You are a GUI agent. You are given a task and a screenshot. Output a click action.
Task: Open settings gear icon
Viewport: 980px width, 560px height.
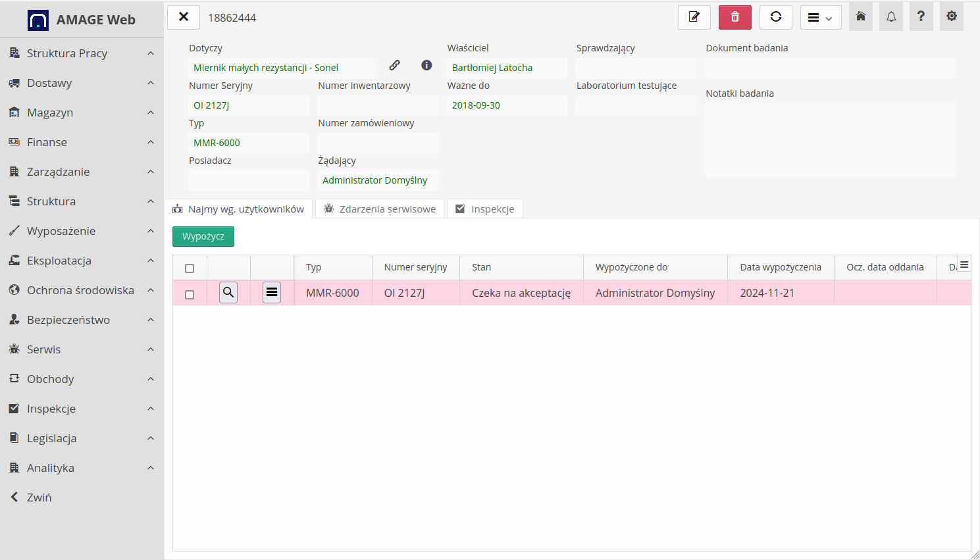[x=952, y=16]
